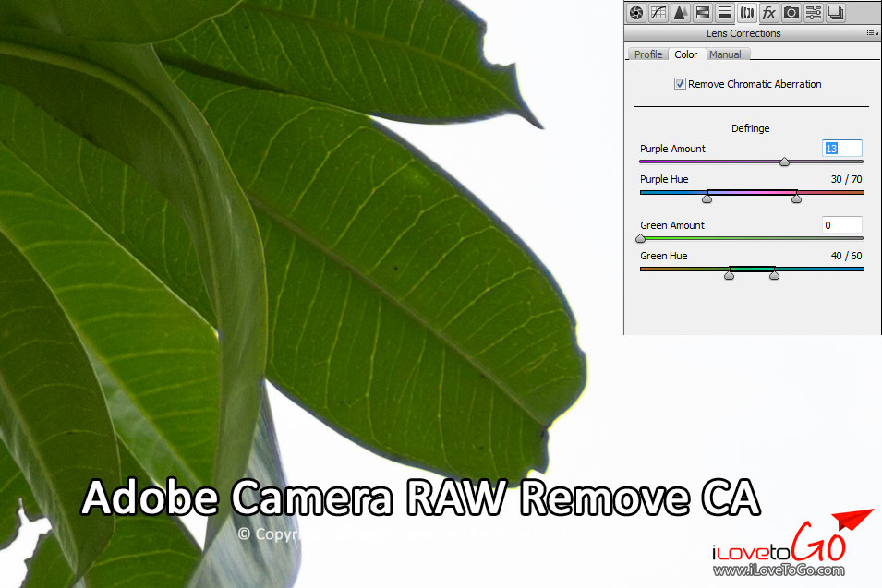Open the Camera Calibration panel icon
Viewport: 882px width, 588px height.
click(x=791, y=12)
